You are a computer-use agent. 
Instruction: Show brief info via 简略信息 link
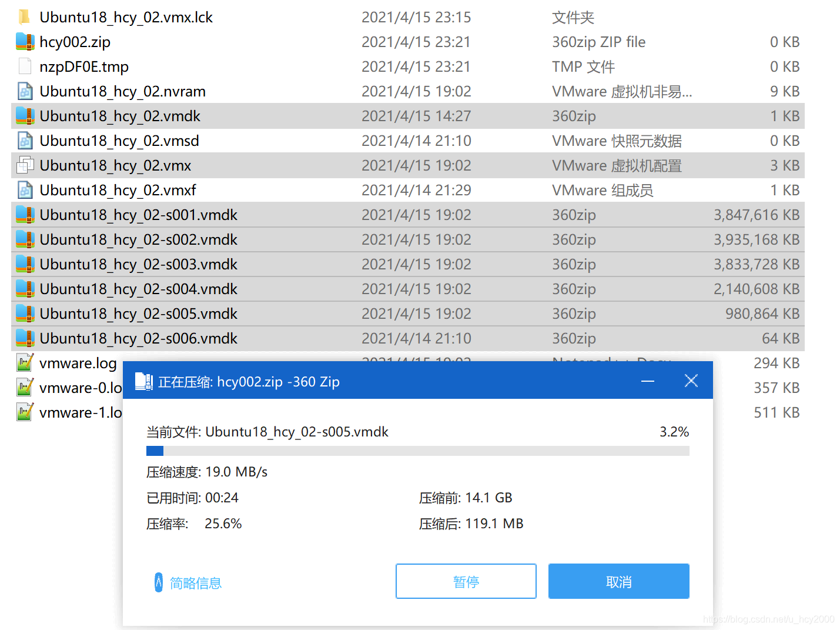[196, 583]
